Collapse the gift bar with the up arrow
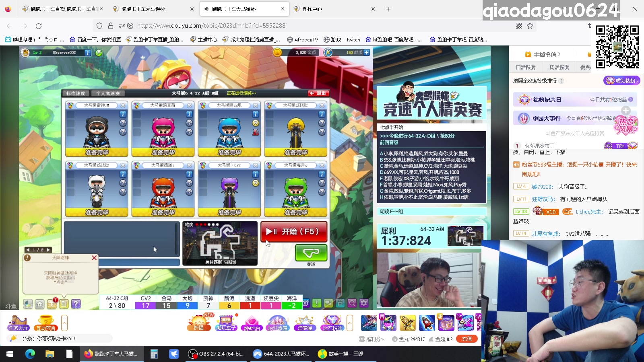Image resolution: width=644 pixels, height=362 pixels. click(350, 323)
